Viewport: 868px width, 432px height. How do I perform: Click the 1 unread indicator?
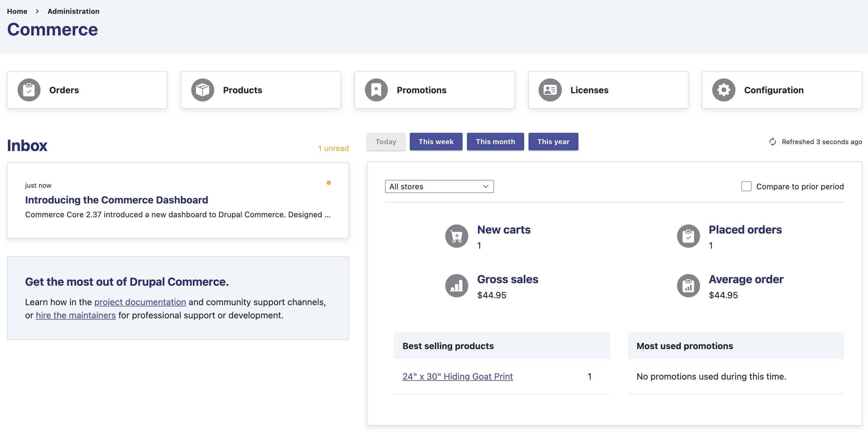point(334,148)
